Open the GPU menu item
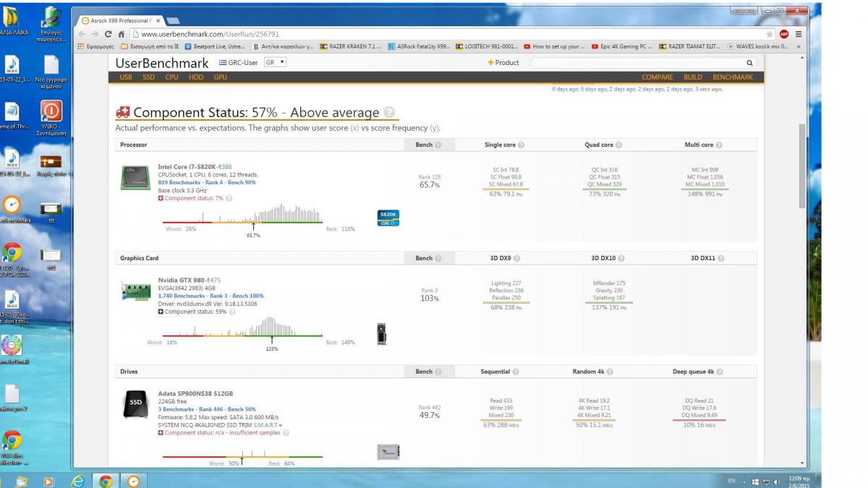 click(x=220, y=77)
